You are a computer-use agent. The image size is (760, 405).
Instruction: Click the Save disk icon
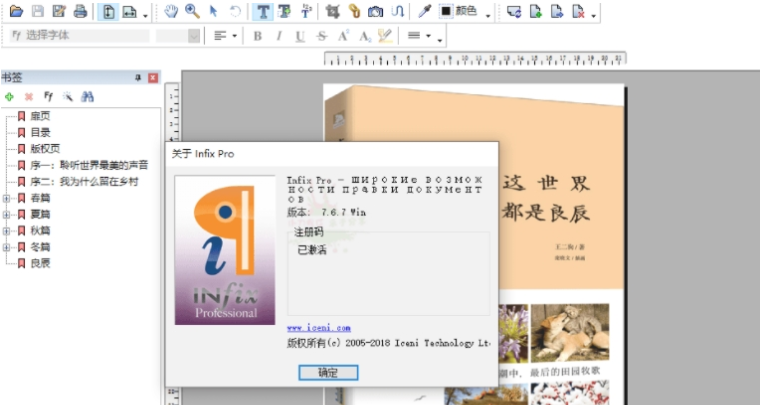point(37,11)
